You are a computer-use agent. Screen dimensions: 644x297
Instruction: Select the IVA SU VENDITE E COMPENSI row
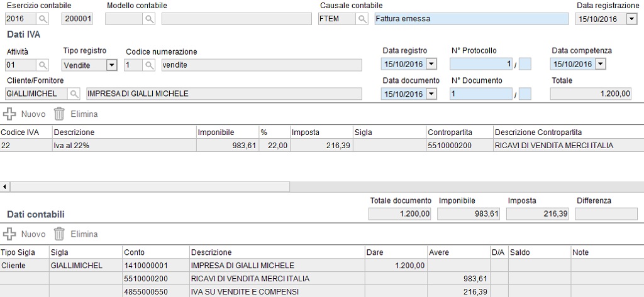coord(322,292)
